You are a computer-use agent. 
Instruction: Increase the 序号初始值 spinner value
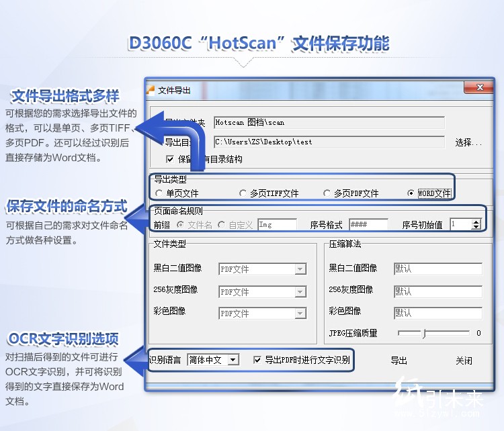pos(476,222)
